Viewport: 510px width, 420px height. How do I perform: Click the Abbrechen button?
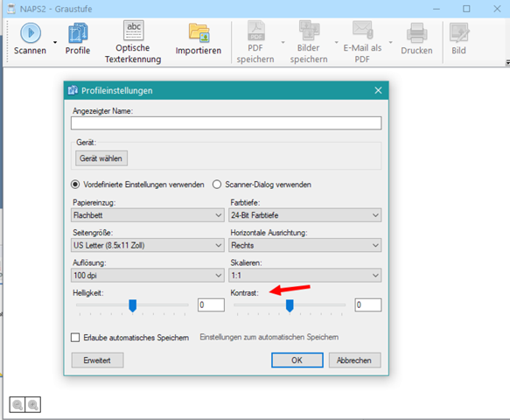coord(354,360)
